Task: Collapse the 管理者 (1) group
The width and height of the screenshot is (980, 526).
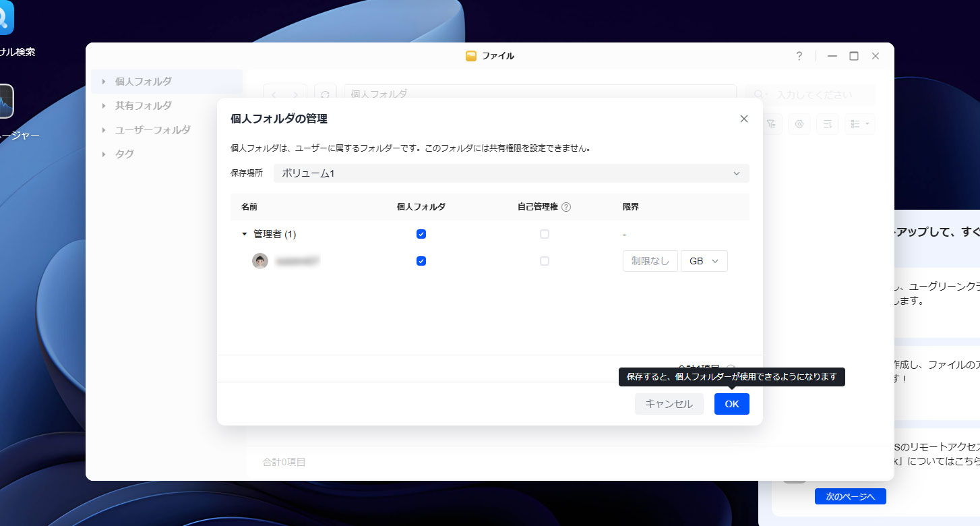Action: click(x=244, y=234)
